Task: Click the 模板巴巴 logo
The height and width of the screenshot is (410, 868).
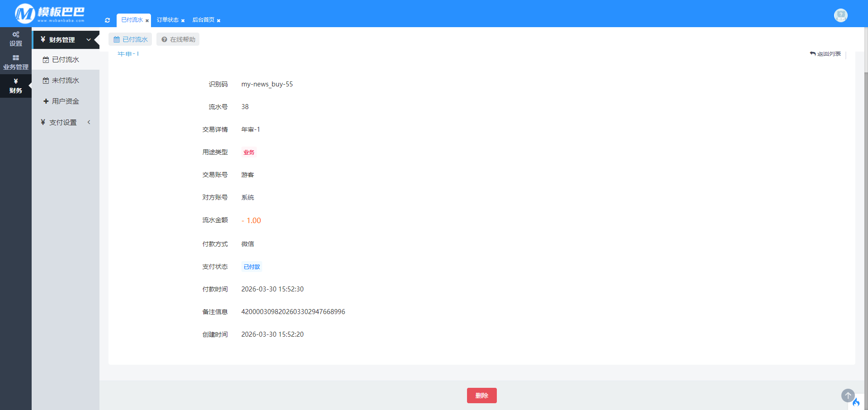Action: click(50, 14)
